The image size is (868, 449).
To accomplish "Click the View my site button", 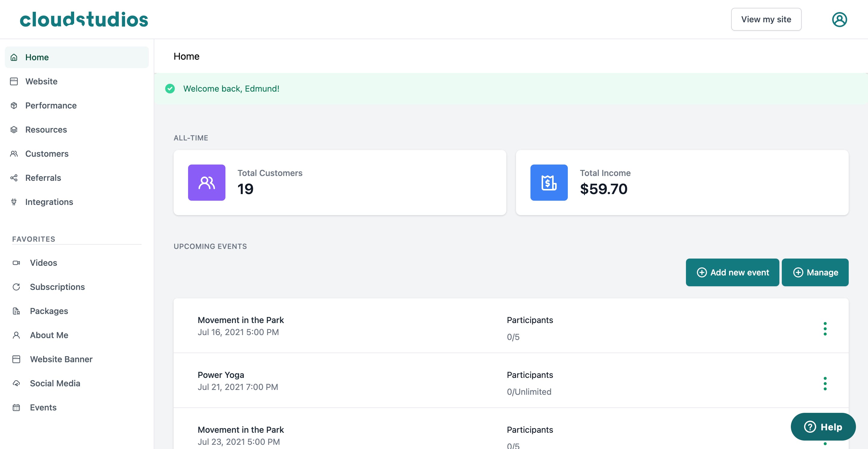I will tap(766, 19).
